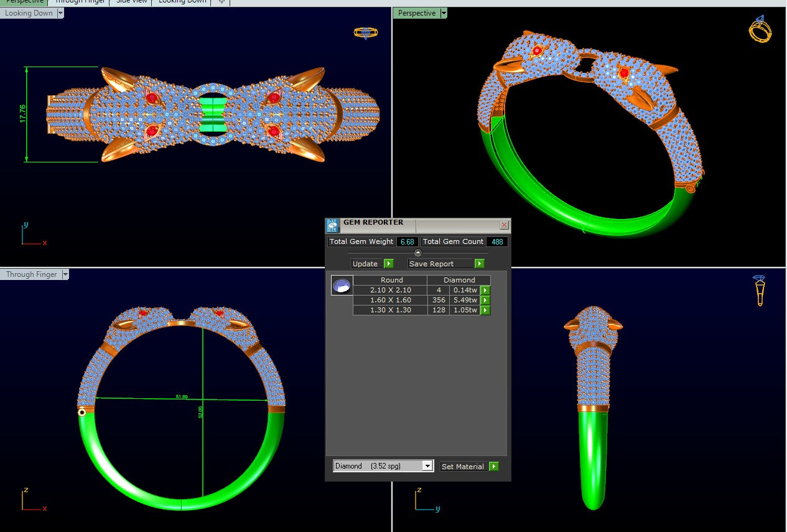Image resolution: width=787 pixels, height=532 pixels.
Task: Click the x-y axis icon in Looking Down view
Action: [x=33, y=234]
